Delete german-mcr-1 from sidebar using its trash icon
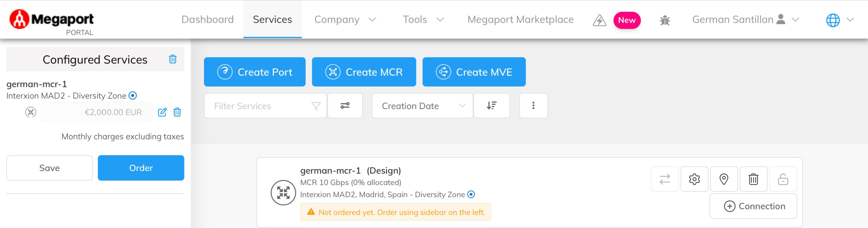 (177, 112)
